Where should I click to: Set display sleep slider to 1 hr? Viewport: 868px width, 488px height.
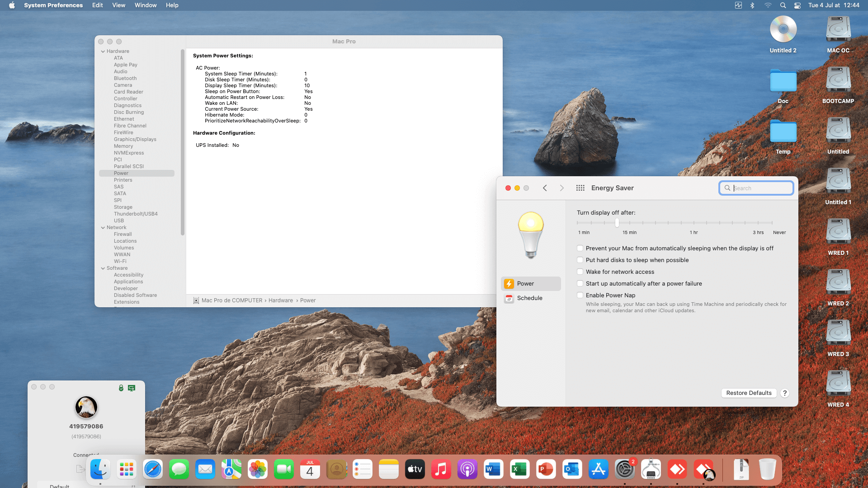point(694,223)
